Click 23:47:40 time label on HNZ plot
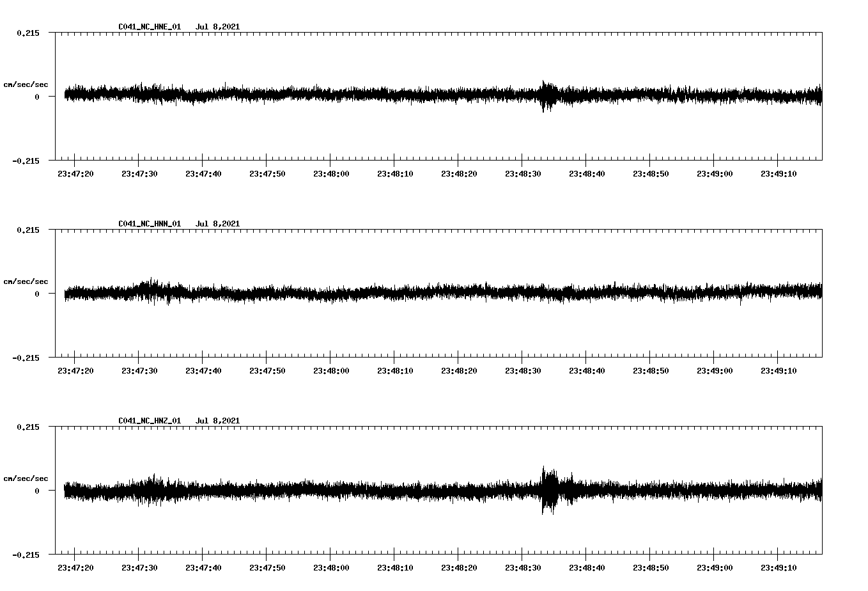Image resolution: width=868 pixels, height=591 pixels. point(203,568)
